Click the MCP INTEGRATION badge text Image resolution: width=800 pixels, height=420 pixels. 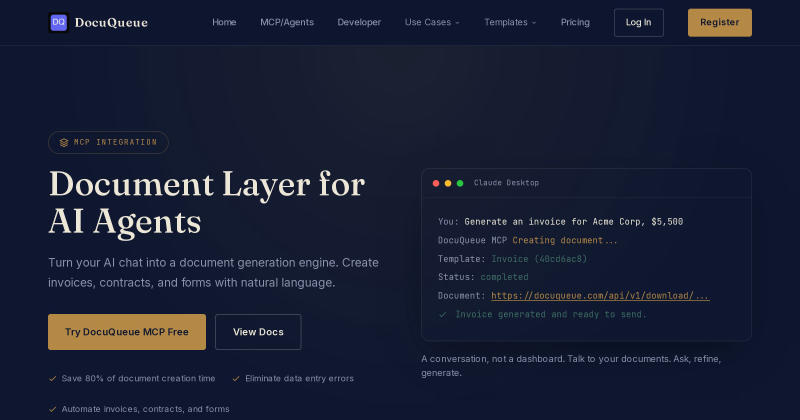(x=115, y=142)
